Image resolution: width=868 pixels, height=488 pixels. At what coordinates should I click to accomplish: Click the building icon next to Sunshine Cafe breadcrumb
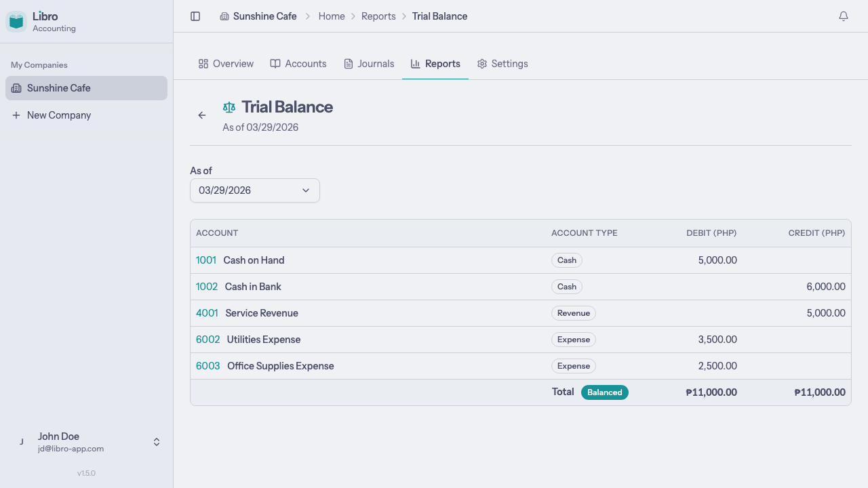(x=224, y=16)
